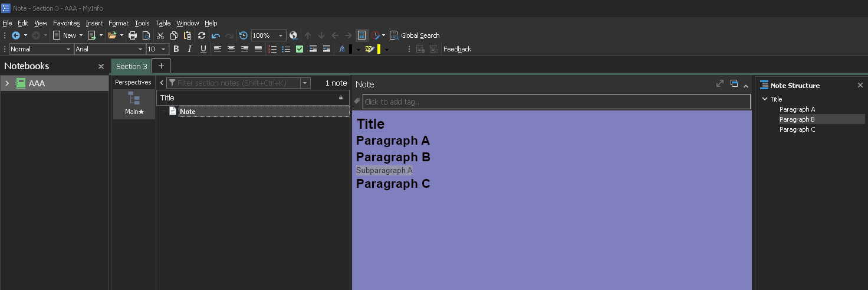Add a new section tab with plus button

click(161, 66)
